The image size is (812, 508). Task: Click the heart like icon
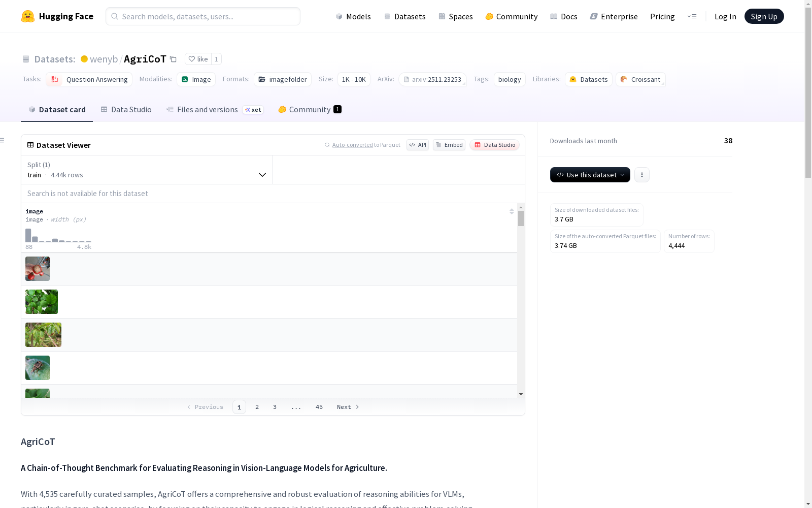click(x=192, y=59)
